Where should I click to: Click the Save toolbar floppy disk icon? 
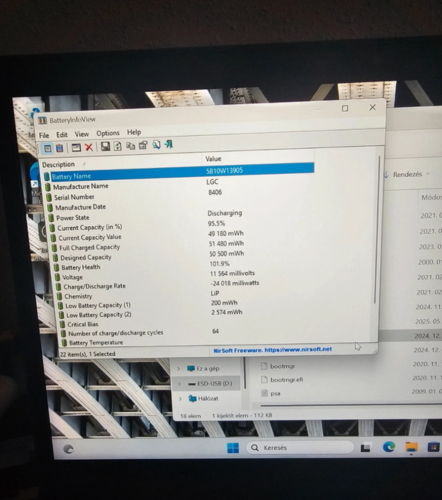105,146
